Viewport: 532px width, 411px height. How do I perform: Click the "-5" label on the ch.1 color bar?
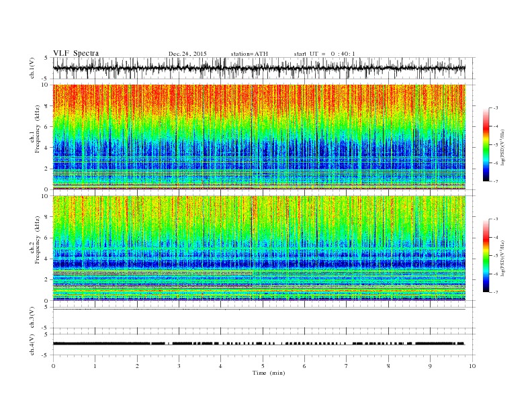pos(495,145)
